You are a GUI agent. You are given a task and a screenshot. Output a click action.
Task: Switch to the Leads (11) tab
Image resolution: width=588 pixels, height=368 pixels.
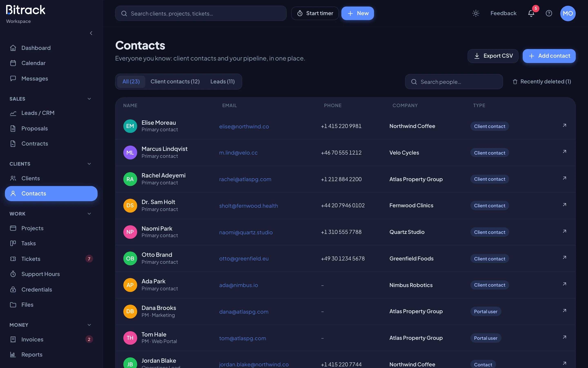point(222,82)
